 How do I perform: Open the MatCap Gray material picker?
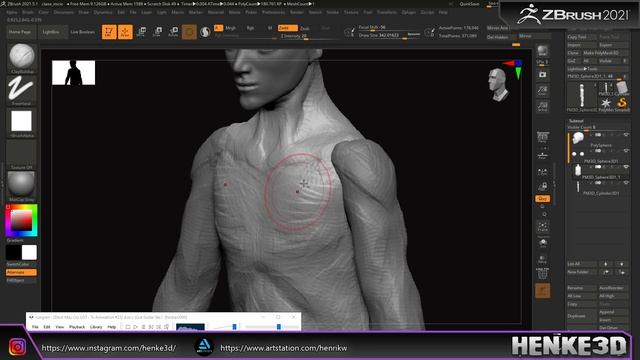[x=22, y=185]
